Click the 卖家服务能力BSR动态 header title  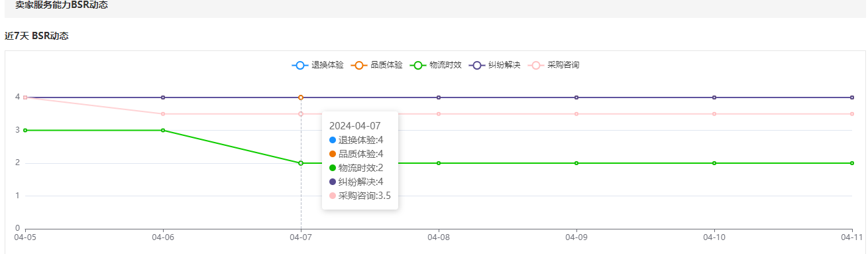62,5
